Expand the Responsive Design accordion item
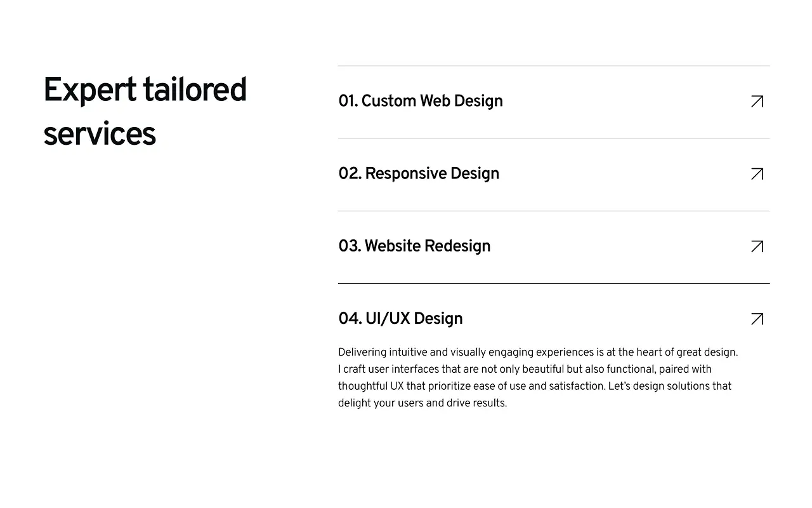The width and height of the screenshot is (812, 508). (431, 174)
